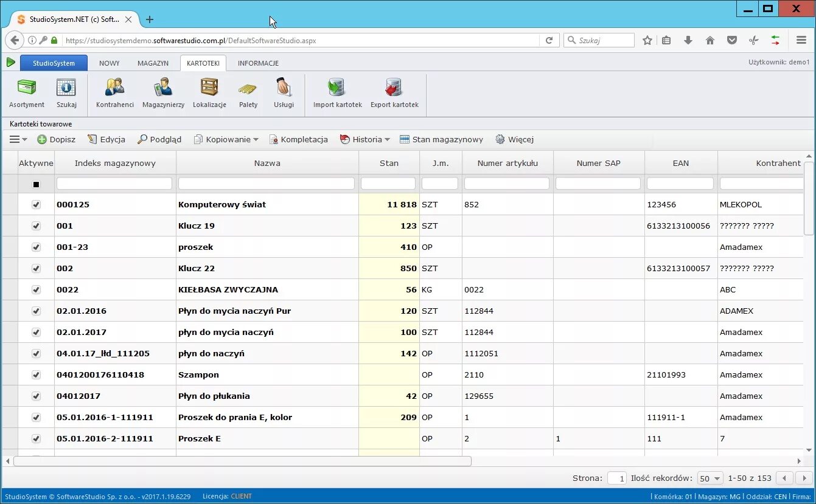Open Lokalizacje in the ribbon
Screen dimensions: 816x504
pos(209,93)
